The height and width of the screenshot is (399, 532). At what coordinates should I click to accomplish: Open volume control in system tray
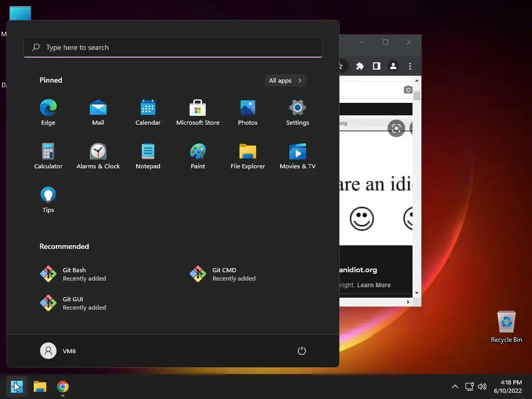tap(482, 387)
